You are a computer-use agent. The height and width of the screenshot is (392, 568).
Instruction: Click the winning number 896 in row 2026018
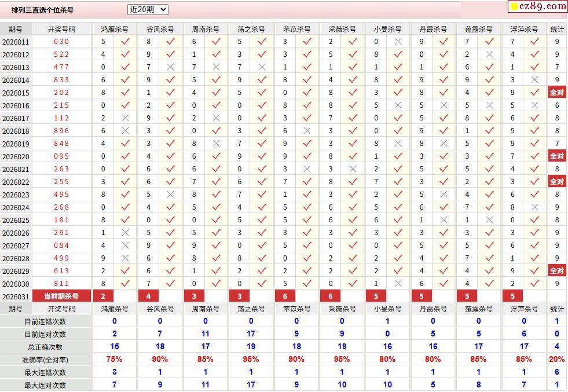[61, 131]
